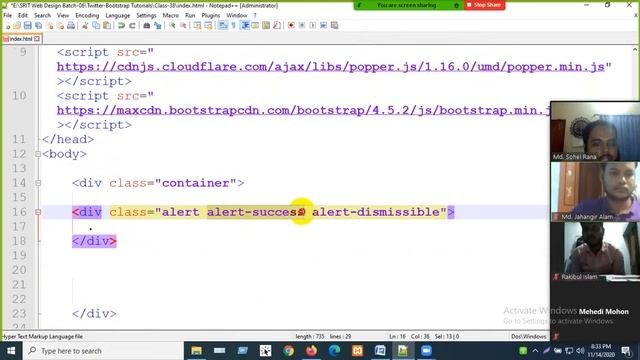Show hidden system tray icons chevron

pos(535,351)
